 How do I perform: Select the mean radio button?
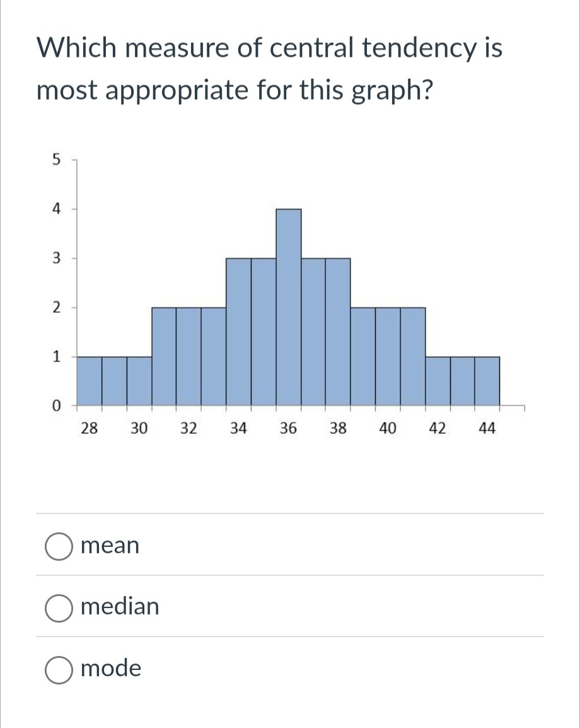pyautogui.click(x=59, y=547)
